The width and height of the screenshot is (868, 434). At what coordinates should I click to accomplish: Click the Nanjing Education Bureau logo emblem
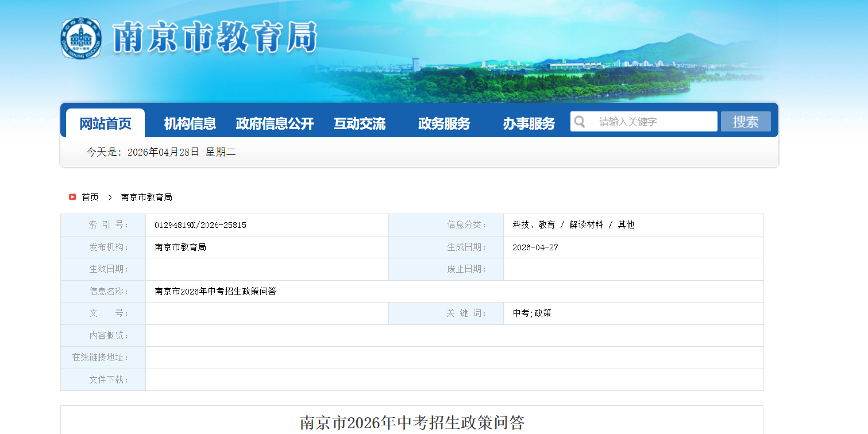pyautogui.click(x=81, y=38)
